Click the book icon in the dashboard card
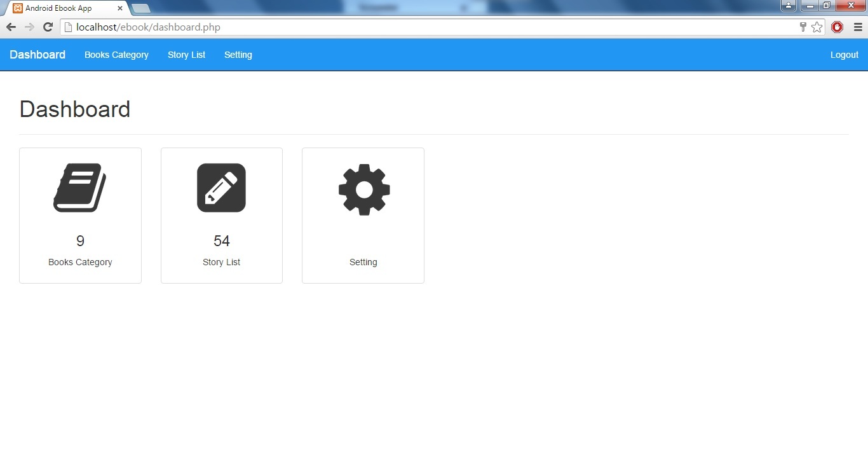 [80, 188]
